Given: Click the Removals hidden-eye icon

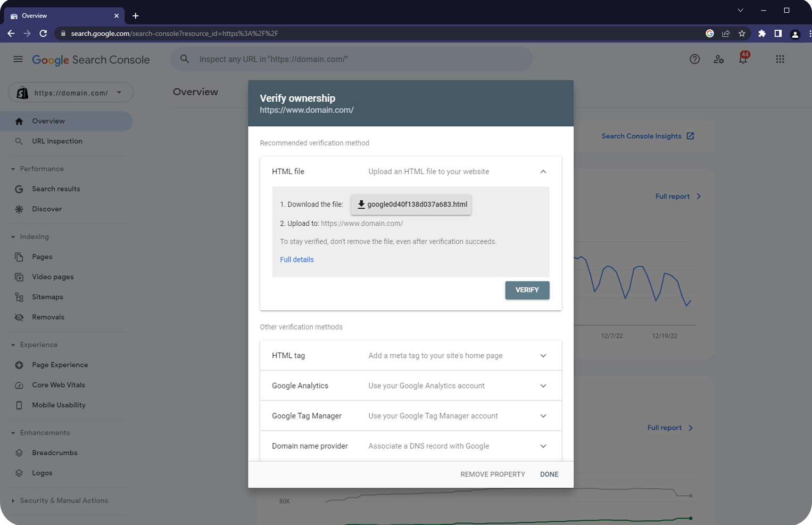Looking at the screenshot, I should [19, 317].
